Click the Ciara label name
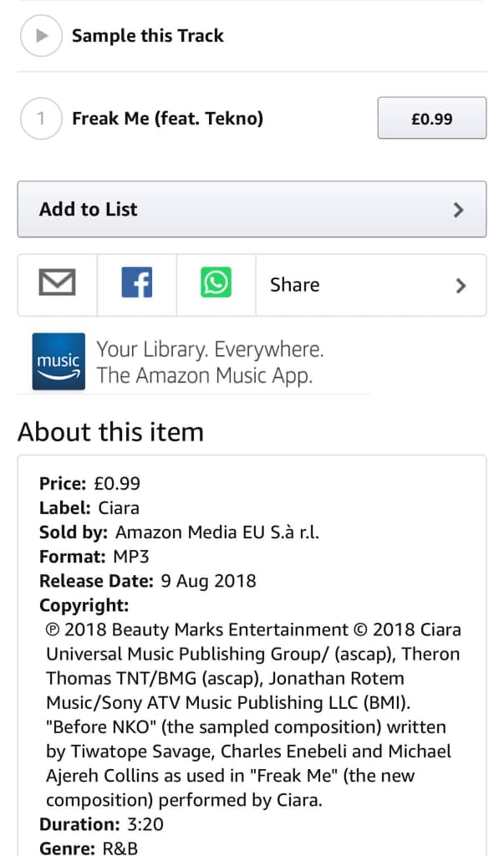Image resolution: width=504 pixels, height=856 pixels. (x=119, y=508)
